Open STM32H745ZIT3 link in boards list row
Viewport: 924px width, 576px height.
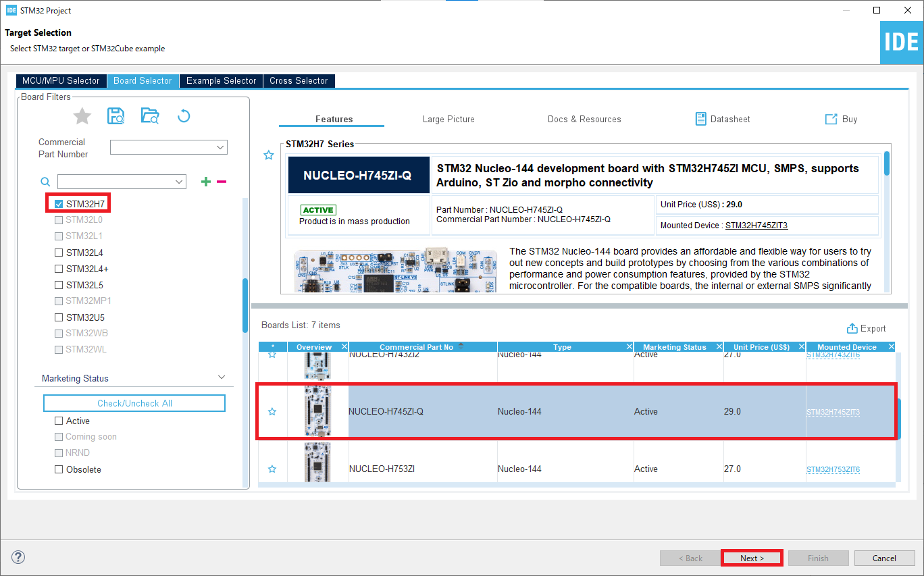833,412
